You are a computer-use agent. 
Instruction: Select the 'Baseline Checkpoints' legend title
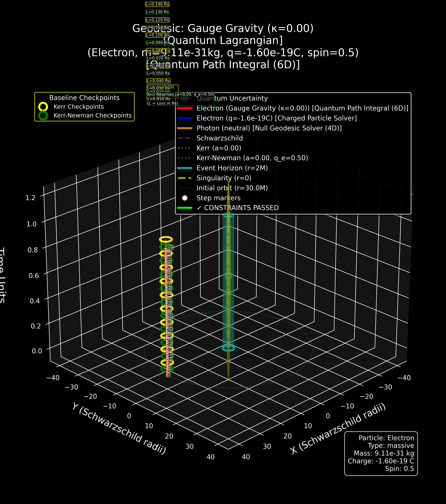pyautogui.click(x=84, y=98)
